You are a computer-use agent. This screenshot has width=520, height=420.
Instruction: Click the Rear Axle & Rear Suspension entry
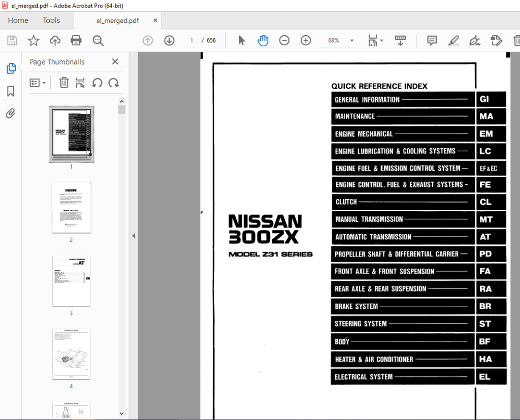pyautogui.click(x=418, y=288)
